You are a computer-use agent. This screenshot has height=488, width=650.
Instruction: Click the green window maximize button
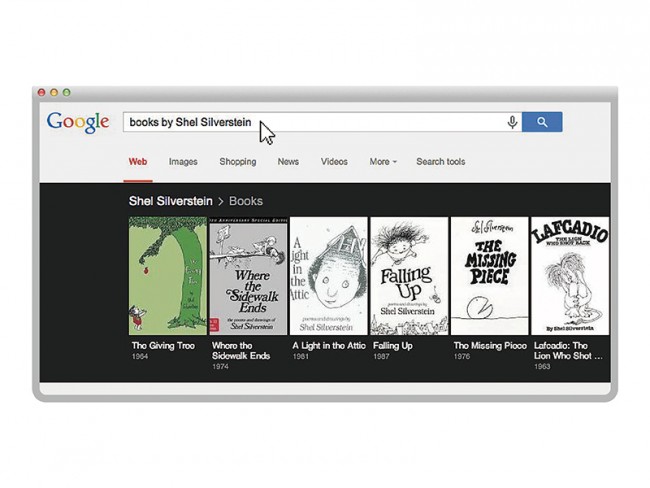coord(65,92)
